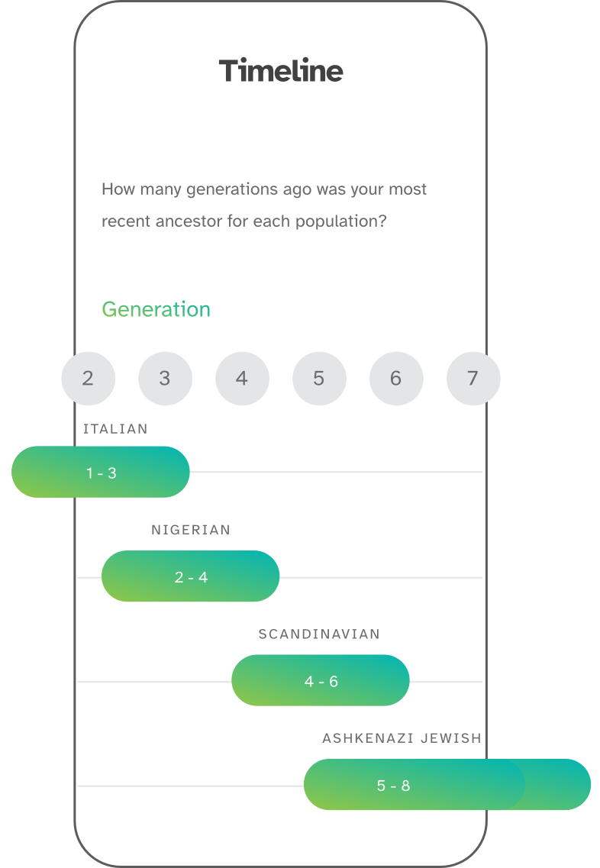Select the ASHKENAZI JEWISH label
The height and width of the screenshot is (868, 600).
(402, 738)
